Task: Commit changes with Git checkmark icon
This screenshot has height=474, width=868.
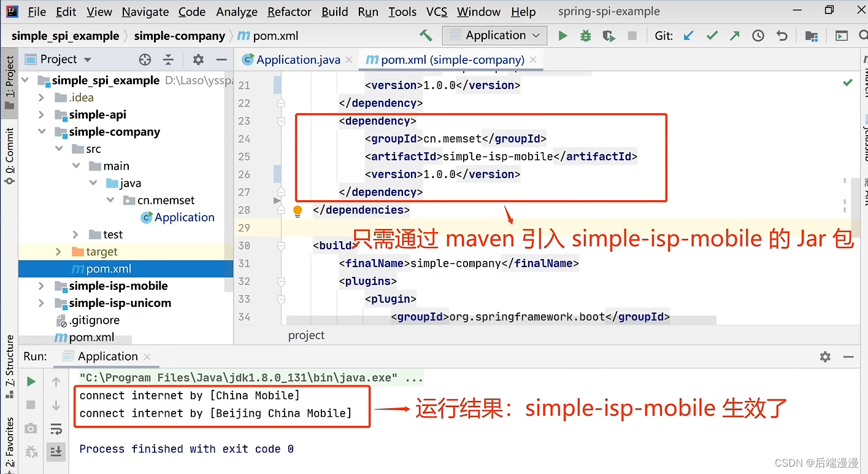Action: (x=712, y=36)
